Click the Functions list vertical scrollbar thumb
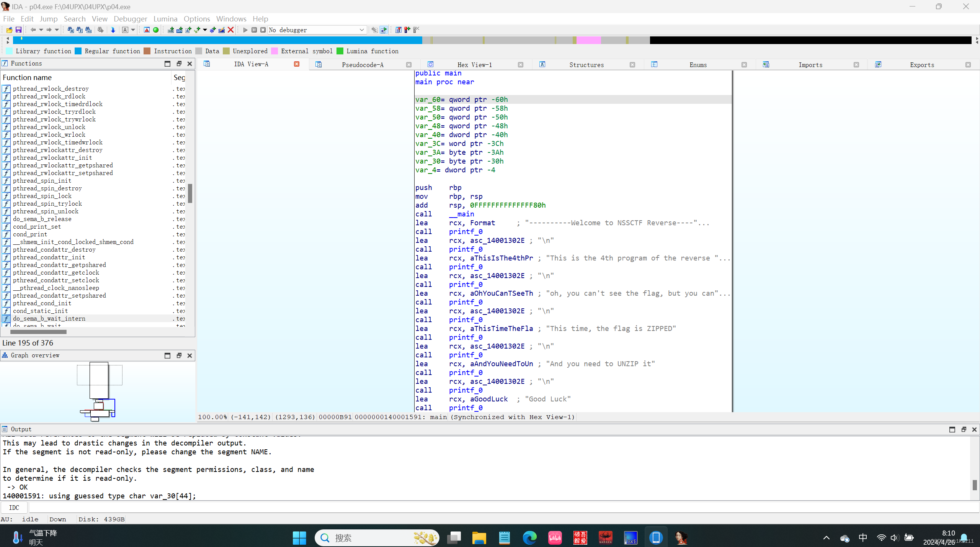The width and height of the screenshot is (980, 547). point(190,193)
